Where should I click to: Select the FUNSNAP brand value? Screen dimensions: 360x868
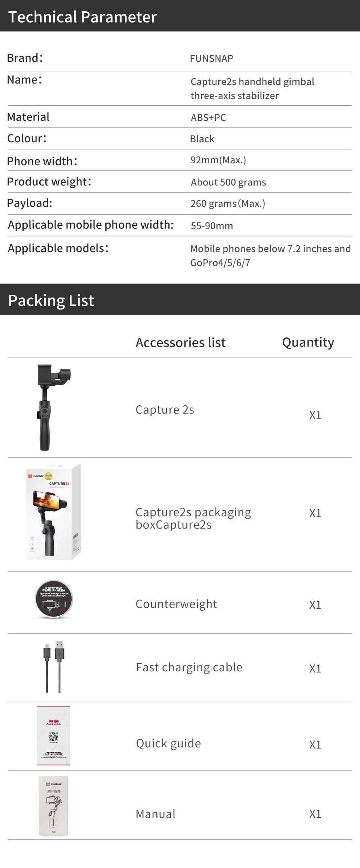(x=211, y=58)
